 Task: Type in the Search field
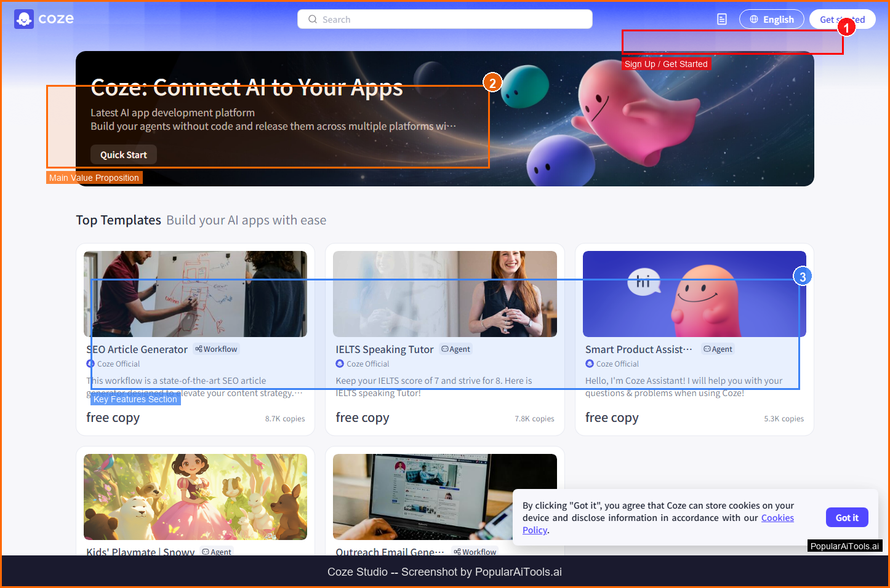[452, 20]
